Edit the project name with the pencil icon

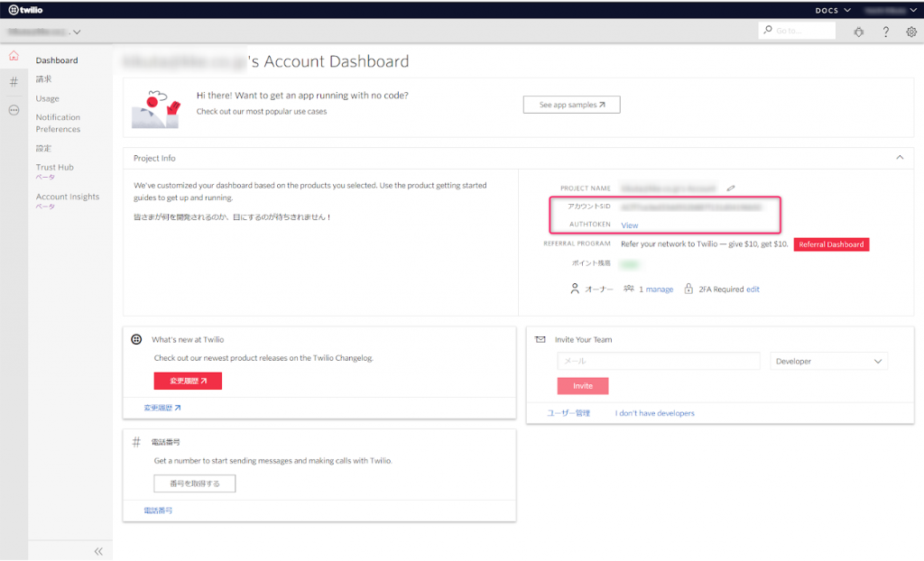click(x=731, y=188)
